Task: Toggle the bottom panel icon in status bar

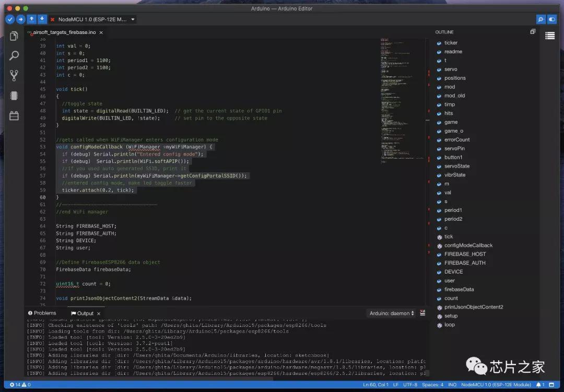Action: point(552,385)
